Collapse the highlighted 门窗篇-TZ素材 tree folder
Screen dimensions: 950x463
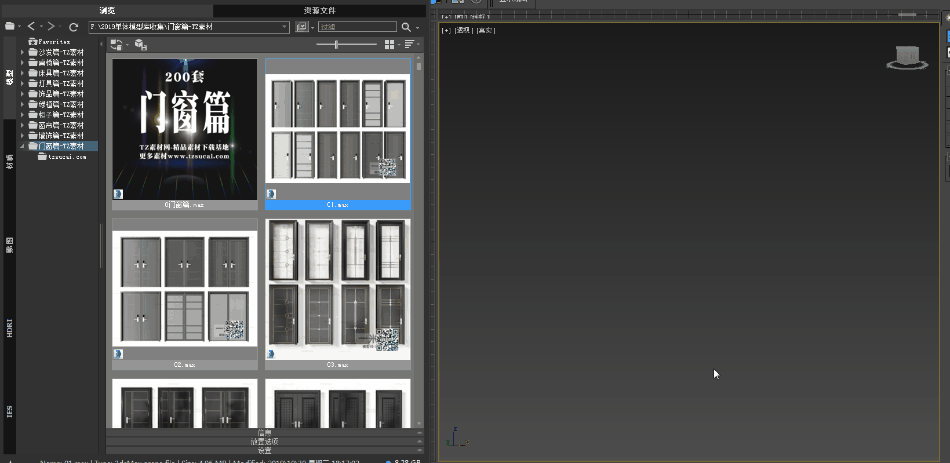[x=23, y=146]
